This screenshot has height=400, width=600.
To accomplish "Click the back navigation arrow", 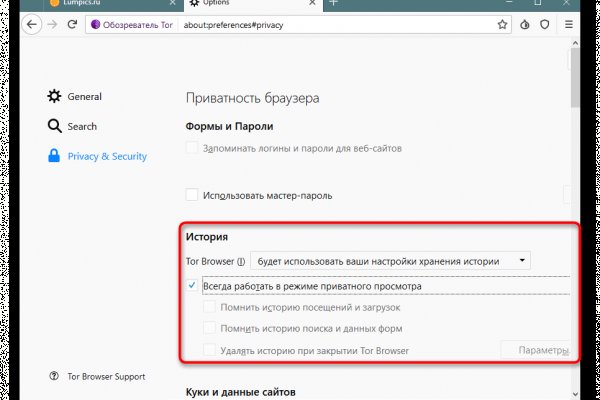I will (x=33, y=28).
